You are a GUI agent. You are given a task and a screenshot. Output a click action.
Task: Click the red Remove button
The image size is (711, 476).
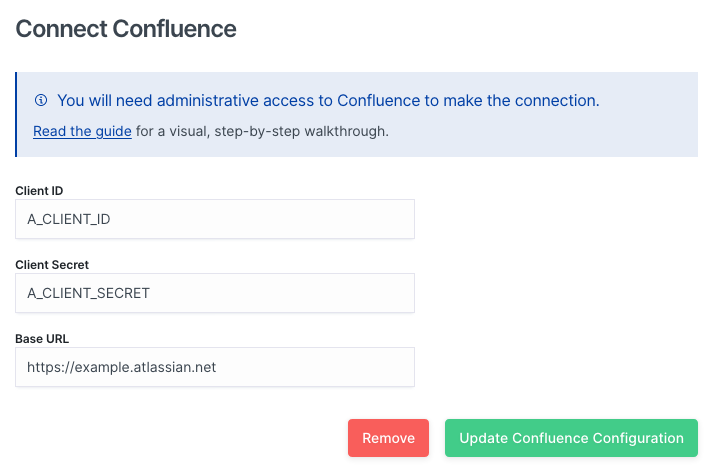pos(388,438)
